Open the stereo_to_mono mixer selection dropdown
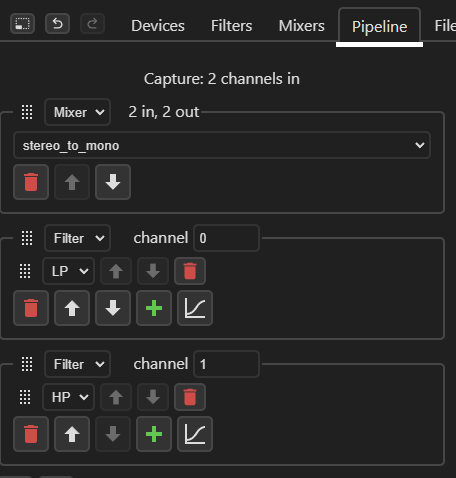The width and height of the screenshot is (456, 478). (222, 145)
